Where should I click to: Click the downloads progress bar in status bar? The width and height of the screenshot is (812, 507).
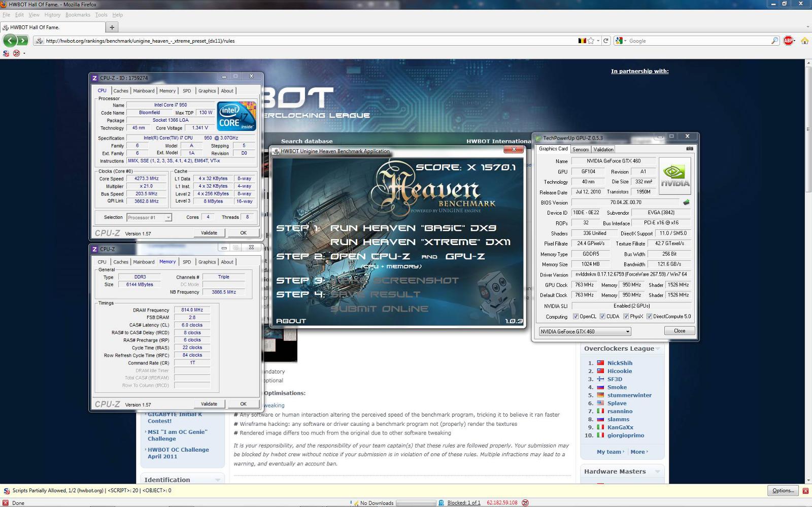click(x=416, y=502)
